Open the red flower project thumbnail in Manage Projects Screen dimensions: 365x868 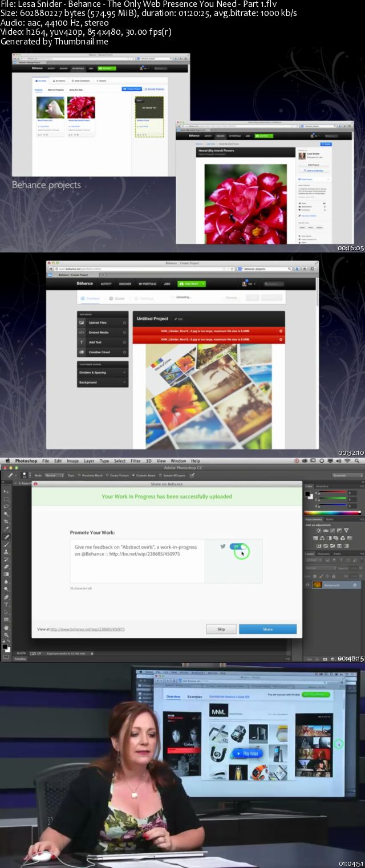[81, 107]
